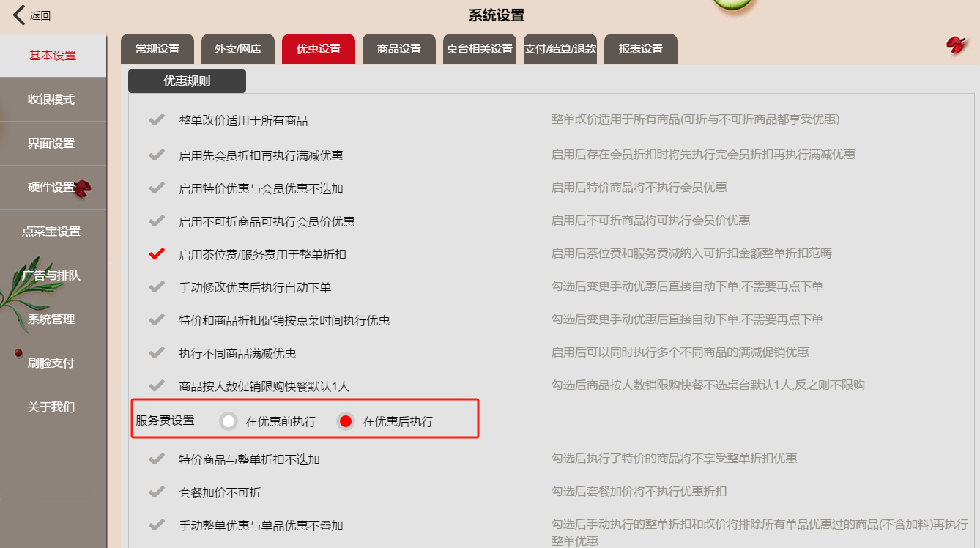The image size is (980, 548).
Task: Tick the 启用特价优惠与会员优惠不迭加 checkmark
Action: [x=156, y=188]
